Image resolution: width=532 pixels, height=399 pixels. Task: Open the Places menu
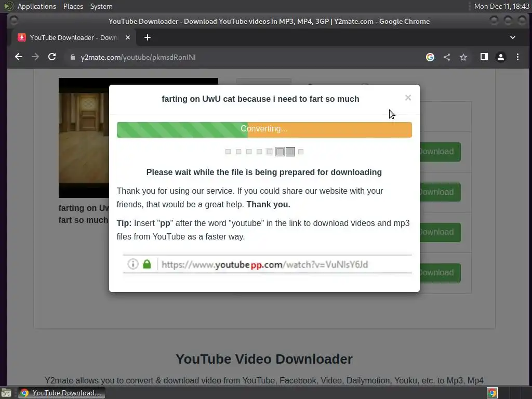click(x=73, y=6)
